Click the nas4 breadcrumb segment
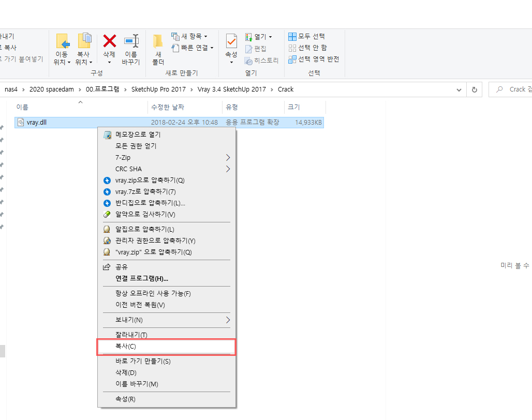Viewport: 532px width, 420px height. click(x=11, y=89)
